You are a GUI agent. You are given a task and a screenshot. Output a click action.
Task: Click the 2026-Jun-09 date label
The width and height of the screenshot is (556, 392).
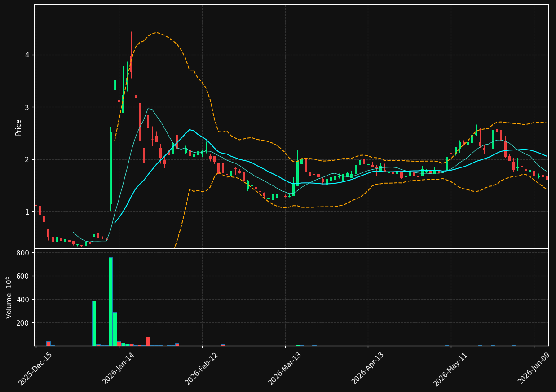pyautogui.click(x=534, y=369)
